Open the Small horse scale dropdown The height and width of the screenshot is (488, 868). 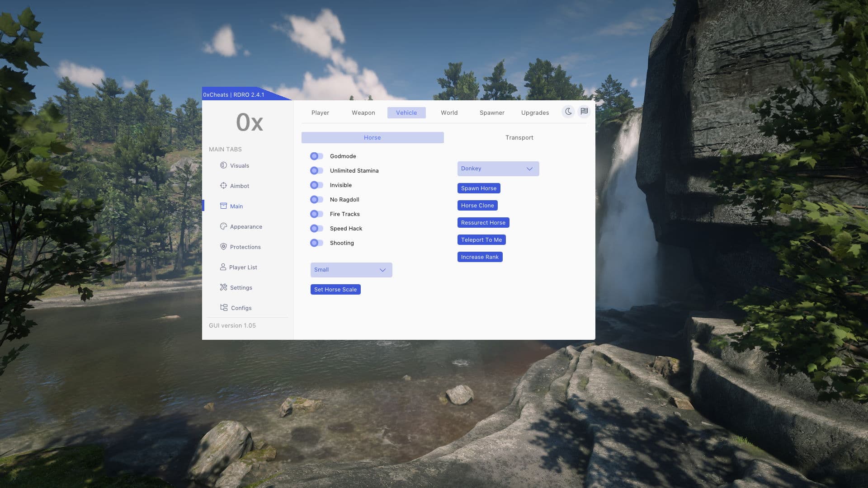tap(351, 270)
